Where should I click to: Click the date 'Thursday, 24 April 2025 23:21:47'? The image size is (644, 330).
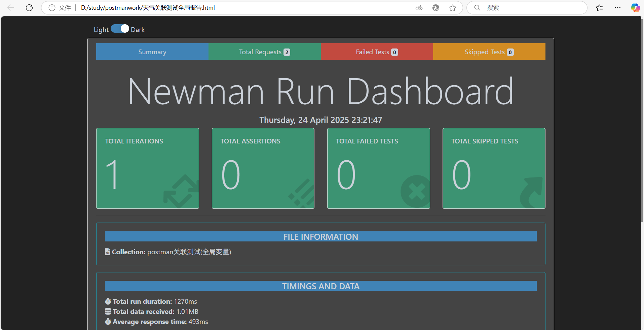321,120
